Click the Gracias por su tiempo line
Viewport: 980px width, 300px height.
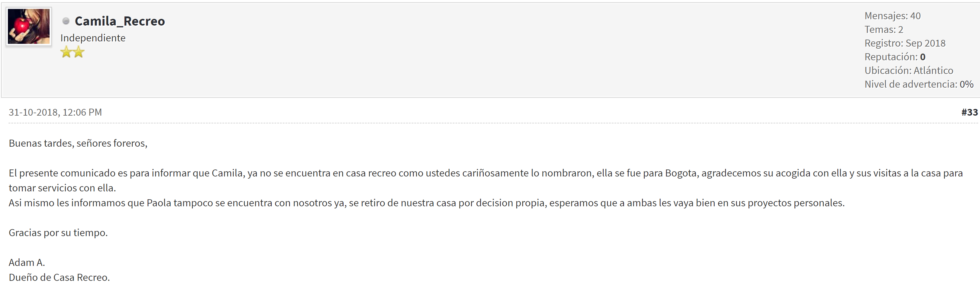[x=58, y=233]
